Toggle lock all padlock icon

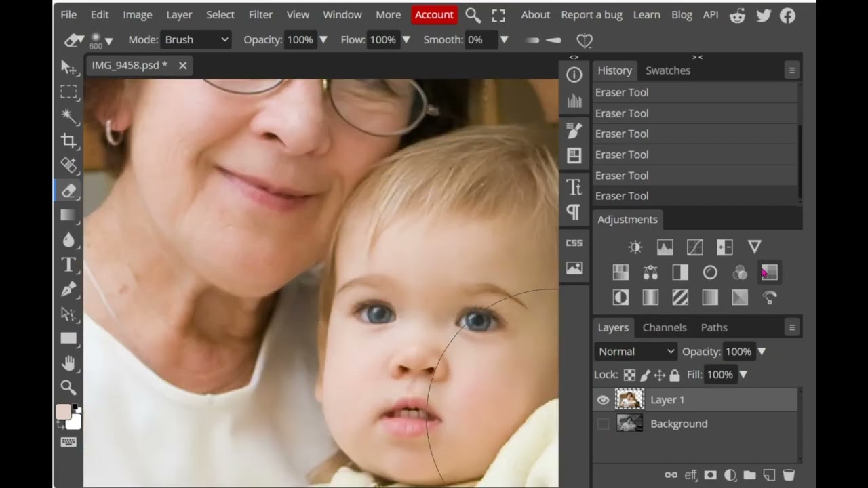pos(675,375)
